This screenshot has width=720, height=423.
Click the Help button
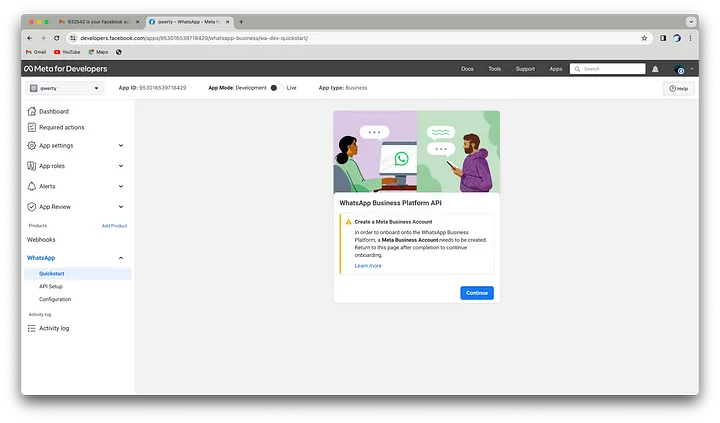pos(678,89)
